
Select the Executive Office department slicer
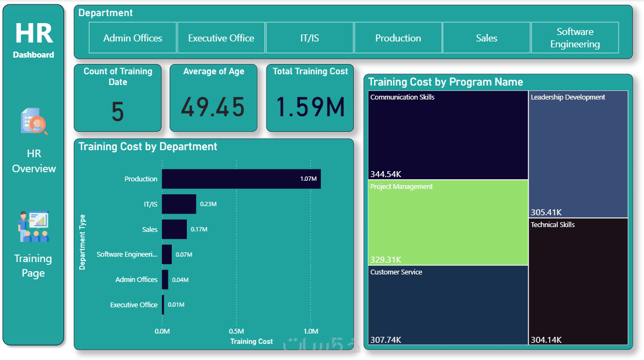pos(221,38)
